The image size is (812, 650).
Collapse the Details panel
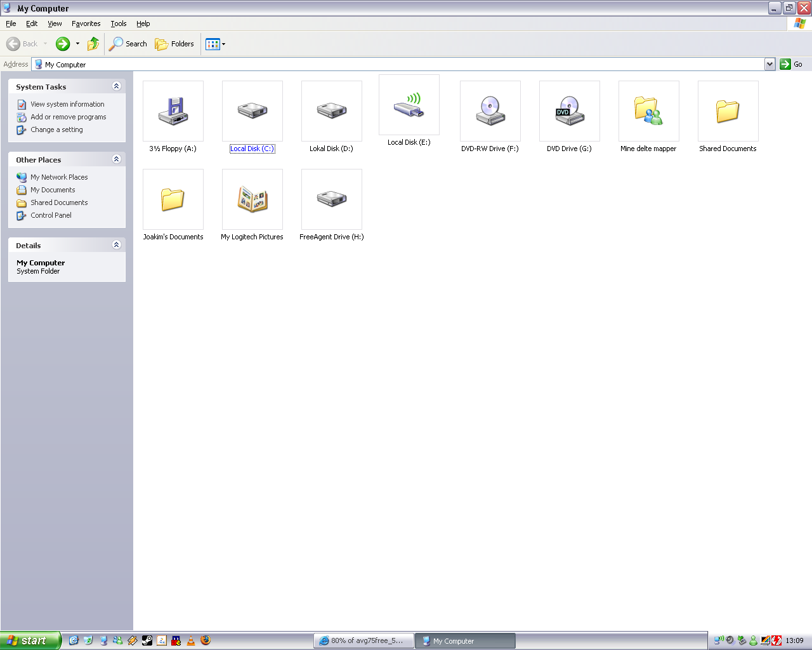(x=116, y=245)
